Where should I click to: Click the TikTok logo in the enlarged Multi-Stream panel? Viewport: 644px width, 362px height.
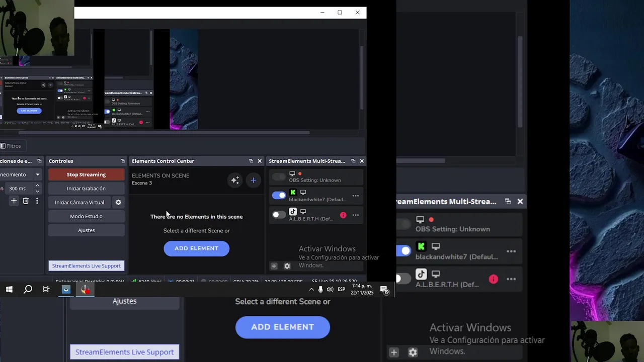pyautogui.click(x=421, y=274)
